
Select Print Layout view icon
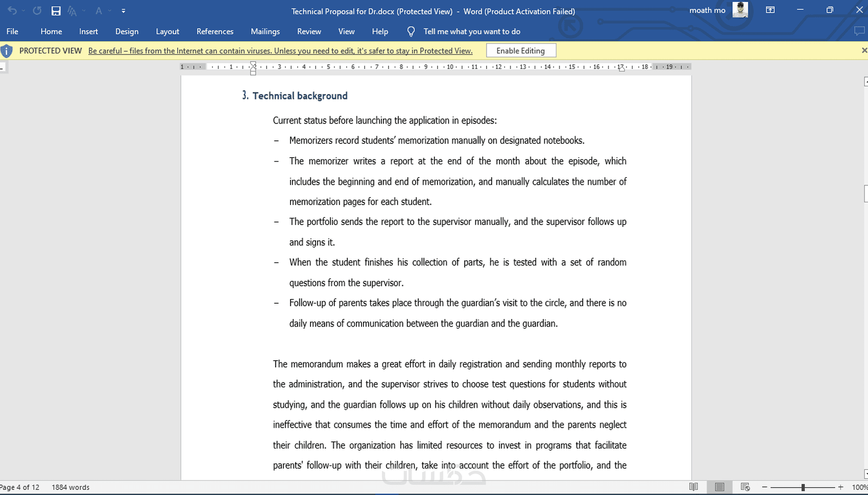[x=719, y=487]
